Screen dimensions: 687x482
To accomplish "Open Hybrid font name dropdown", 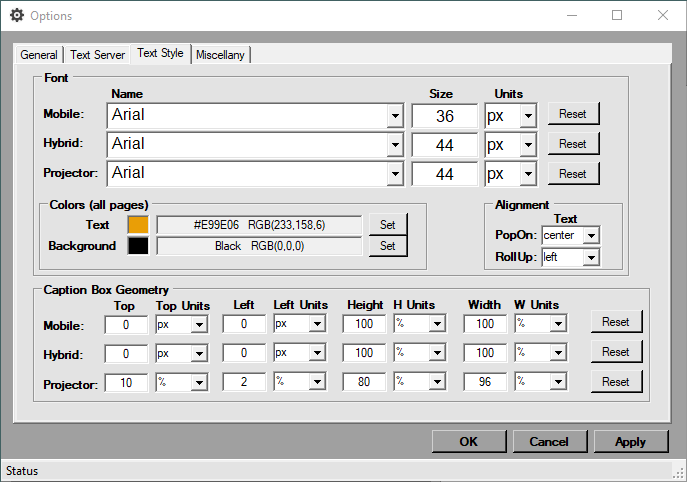I will pos(395,145).
